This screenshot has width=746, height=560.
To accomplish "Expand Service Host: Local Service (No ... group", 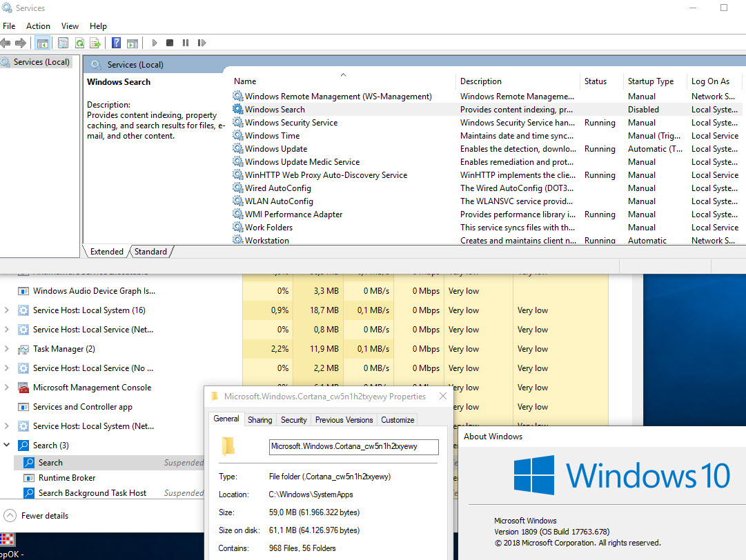I will click(7, 368).
